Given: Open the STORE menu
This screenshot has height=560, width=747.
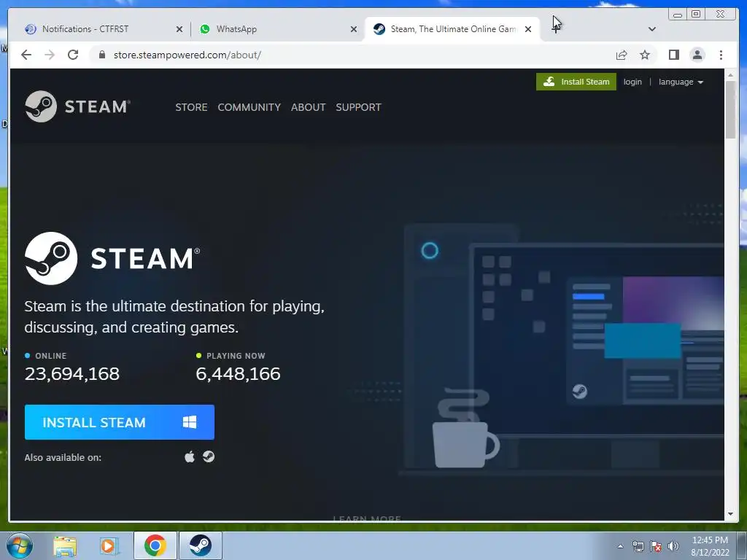Looking at the screenshot, I should coord(192,107).
